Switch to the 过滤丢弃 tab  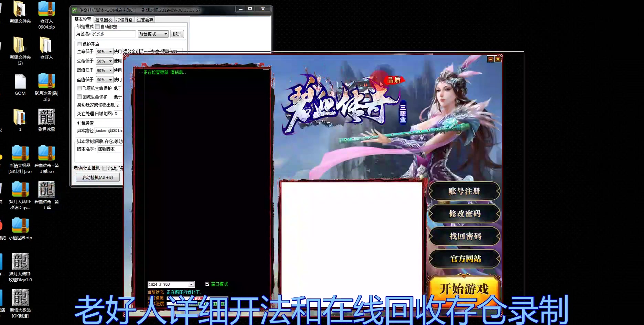[x=145, y=20]
